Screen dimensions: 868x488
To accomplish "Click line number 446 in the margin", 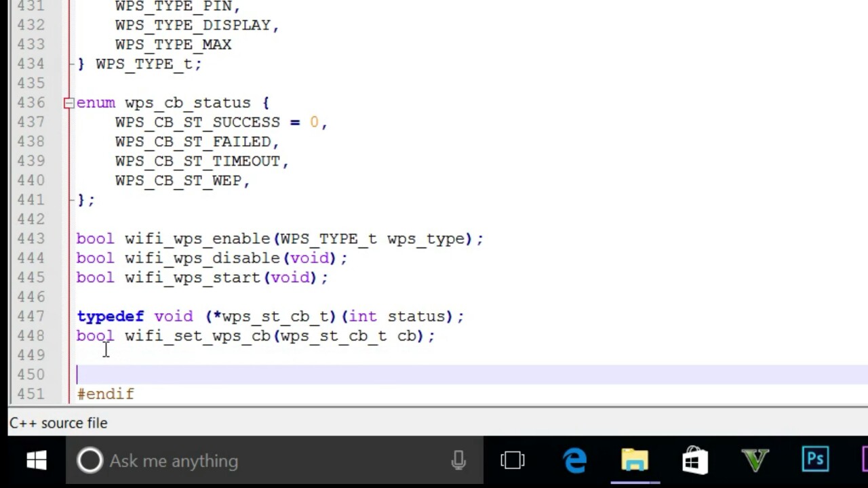I will click(x=30, y=298).
